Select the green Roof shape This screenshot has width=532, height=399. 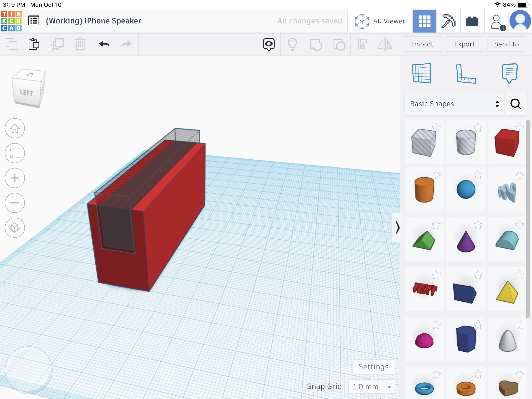424,240
